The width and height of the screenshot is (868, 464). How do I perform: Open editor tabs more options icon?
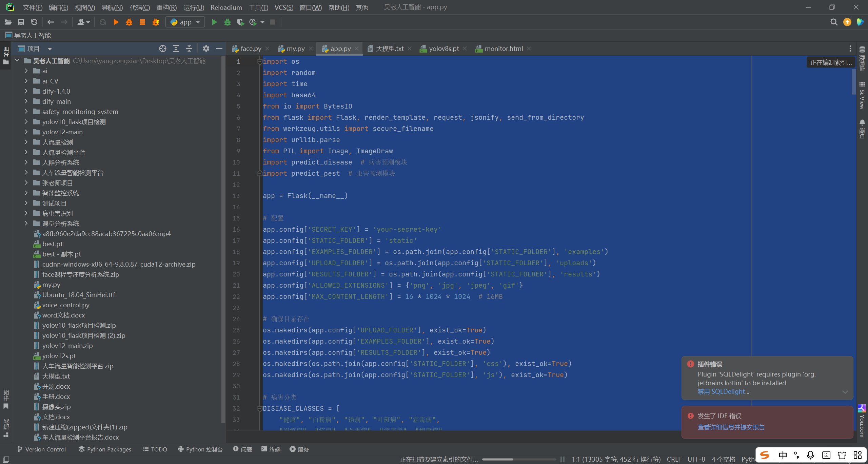click(850, 49)
